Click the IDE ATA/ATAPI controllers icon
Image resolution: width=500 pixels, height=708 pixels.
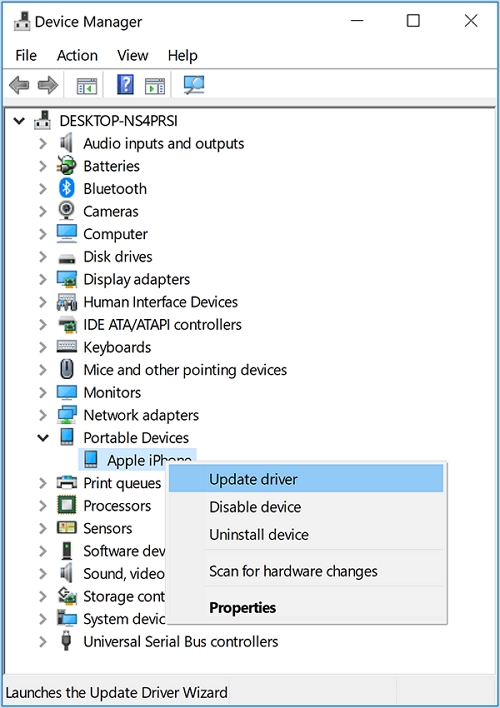pos(67,325)
